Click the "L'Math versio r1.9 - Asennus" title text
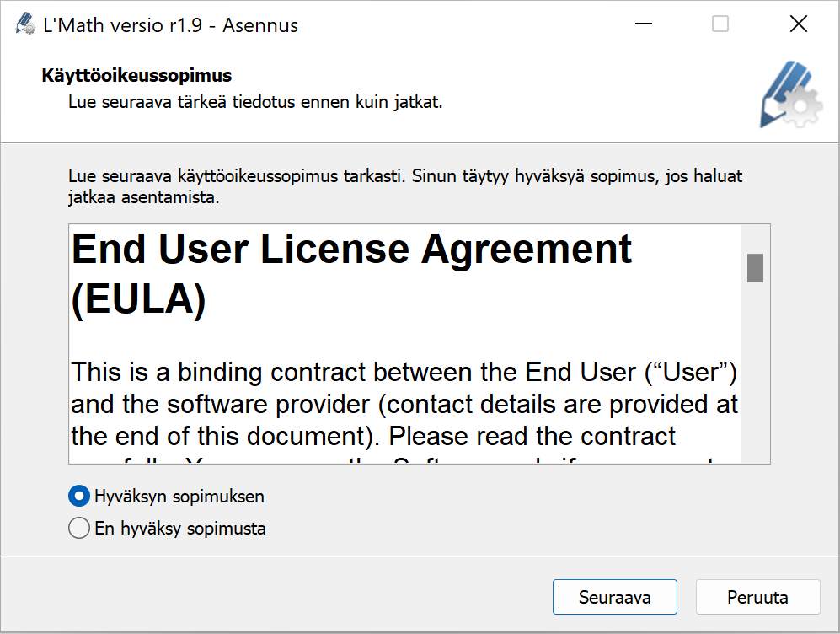This screenshot has height=634, width=840. tap(170, 25)
